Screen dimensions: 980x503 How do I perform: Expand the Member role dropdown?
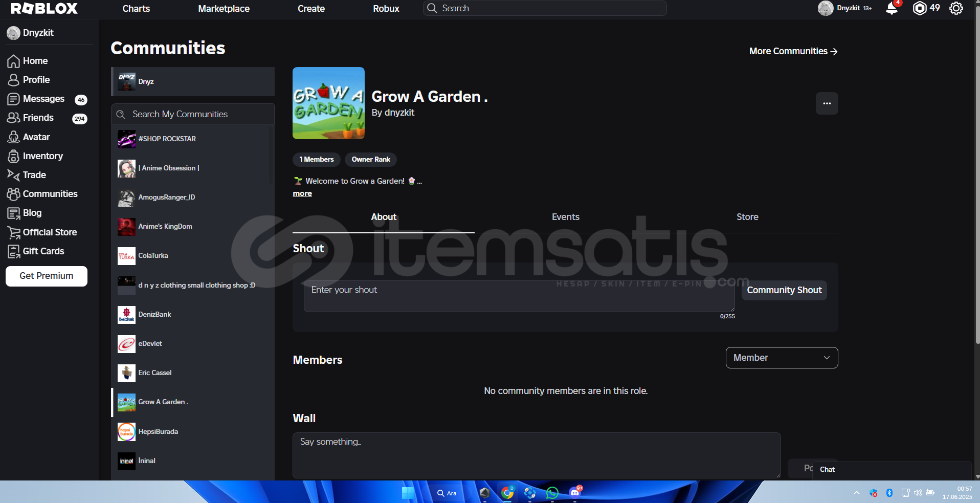tap(782, 358)
